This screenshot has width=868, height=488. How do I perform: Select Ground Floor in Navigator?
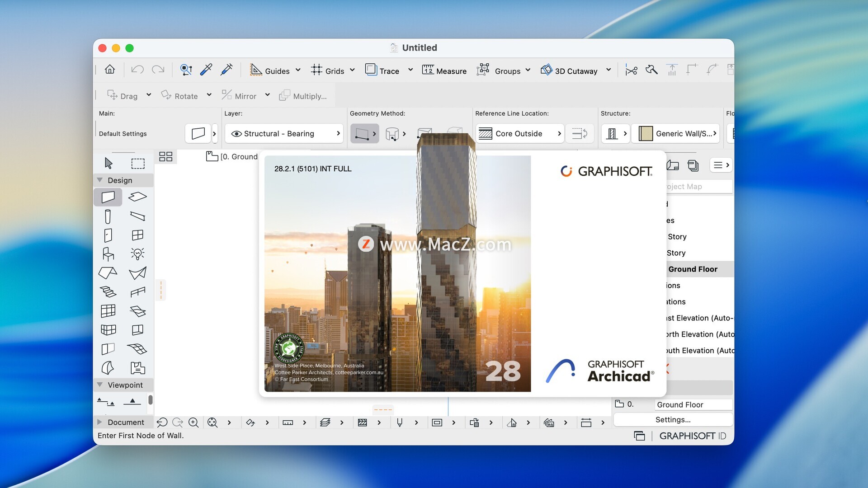(x=693, y=269)
